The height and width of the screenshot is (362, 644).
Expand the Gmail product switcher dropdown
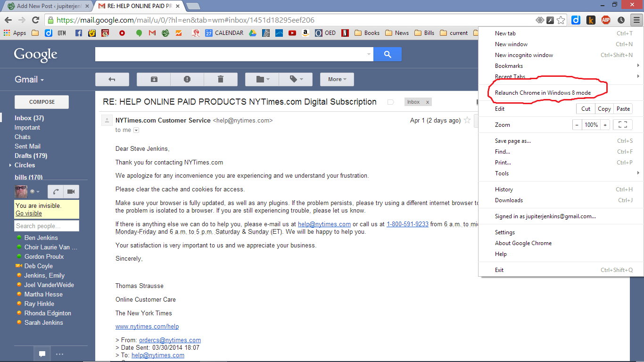point(29,80)
